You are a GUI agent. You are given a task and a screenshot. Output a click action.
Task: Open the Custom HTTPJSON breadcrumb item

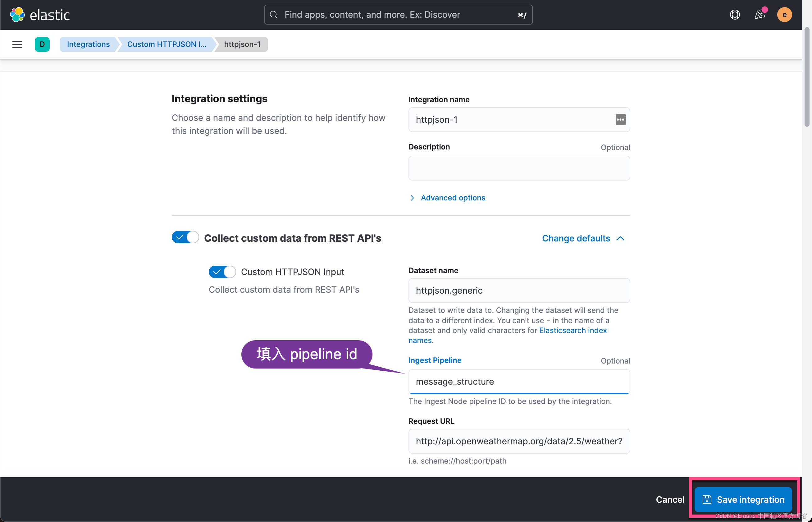pos(167,44)
